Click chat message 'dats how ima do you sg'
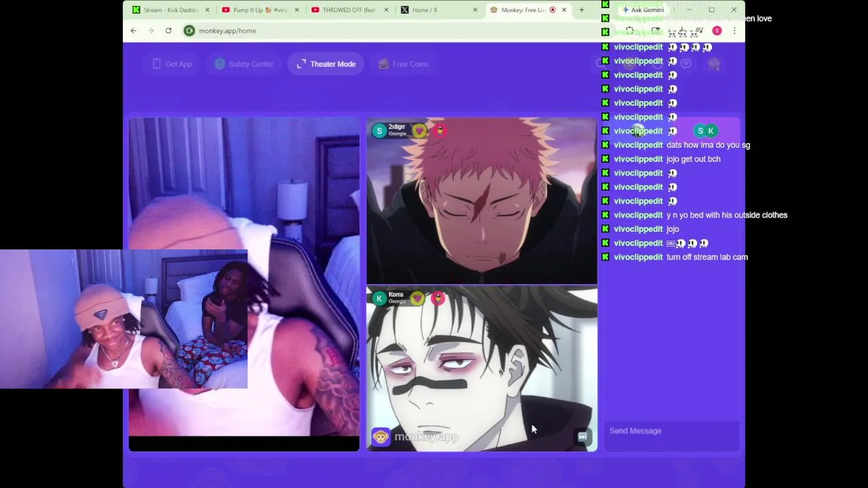 pyautogui.click(x=708, y=145)
